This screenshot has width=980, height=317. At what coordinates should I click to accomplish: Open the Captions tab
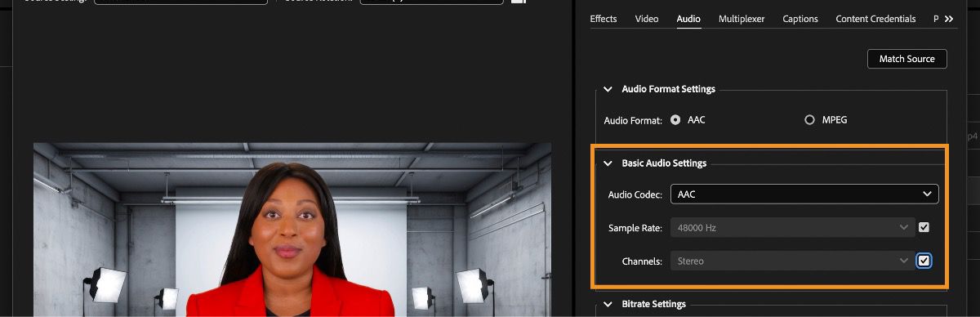click(800, 19)
